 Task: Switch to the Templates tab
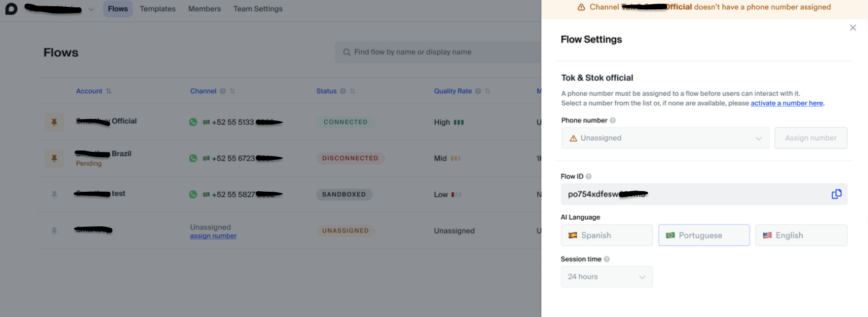point(157,9)
